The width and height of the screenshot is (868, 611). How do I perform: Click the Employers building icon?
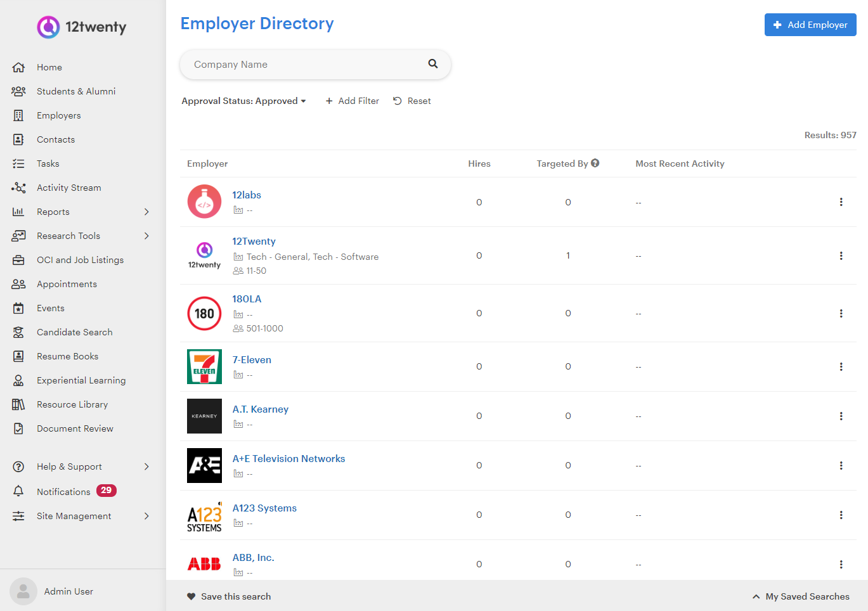point(18,115)
